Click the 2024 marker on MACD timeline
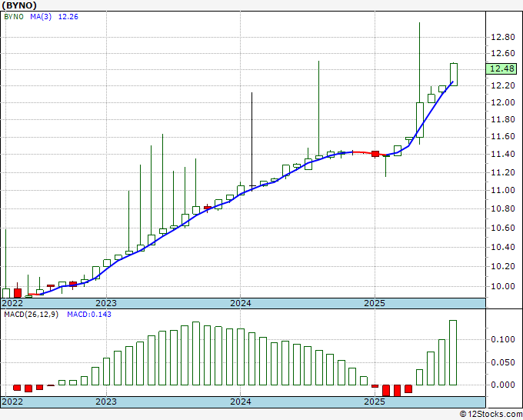Screen dimensions: 523x420 pos(240,402)
